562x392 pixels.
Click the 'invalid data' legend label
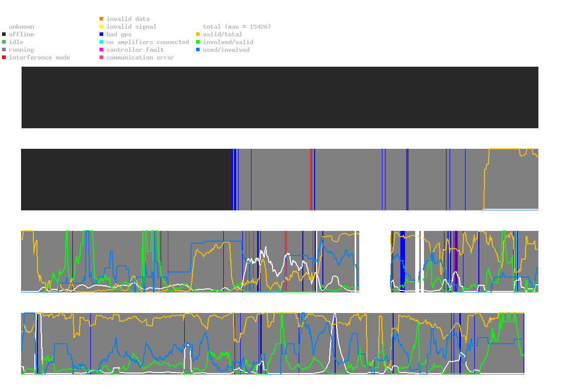[128, 19]
